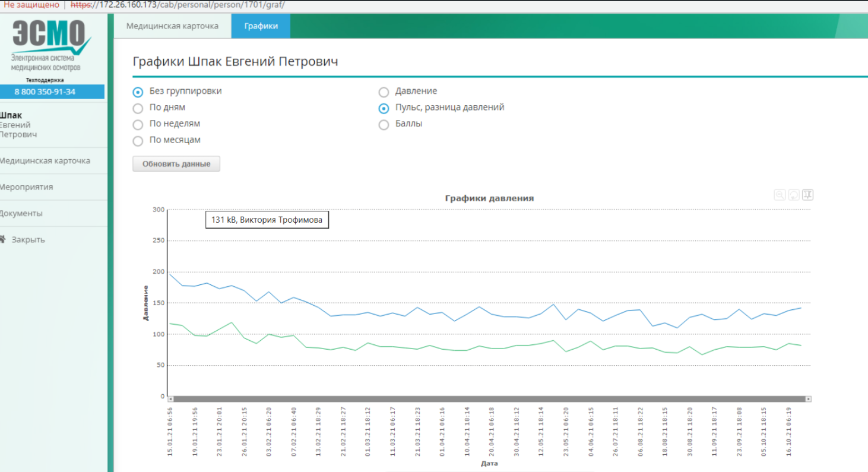Screen dimensions: 868x472
Task: Open the Медицинская карточка tab
Action: (x=172, y=26)
